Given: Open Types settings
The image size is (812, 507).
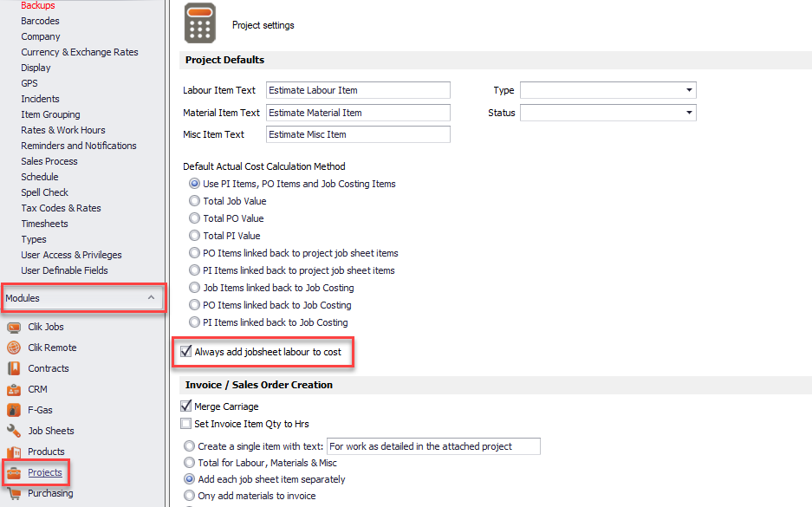Looking at the screenshot, I should click(34, 239).
